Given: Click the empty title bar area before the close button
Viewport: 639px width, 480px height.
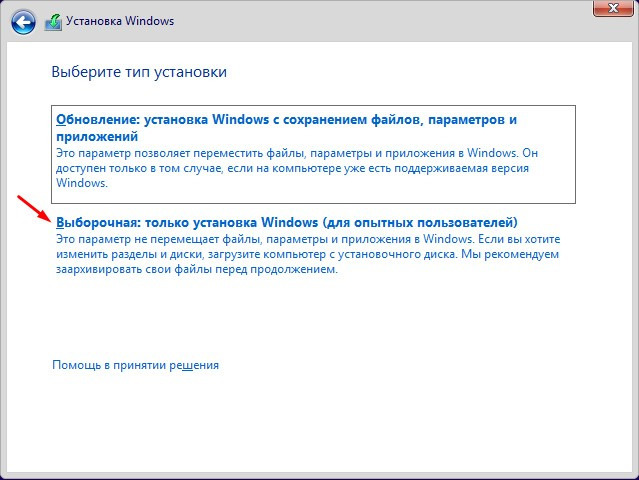Looking at the screenshot, I should tap(400, 20).
